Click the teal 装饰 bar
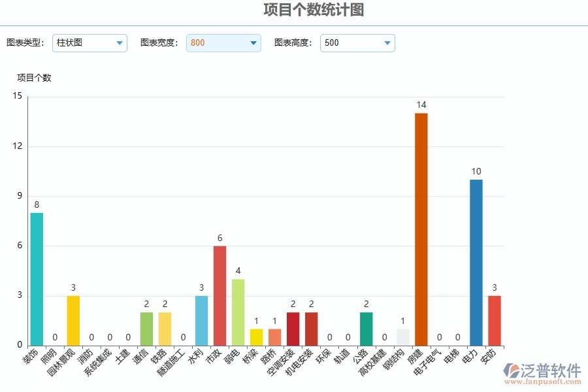This screenshot has height=392, width=588. [x=37, y=278]
